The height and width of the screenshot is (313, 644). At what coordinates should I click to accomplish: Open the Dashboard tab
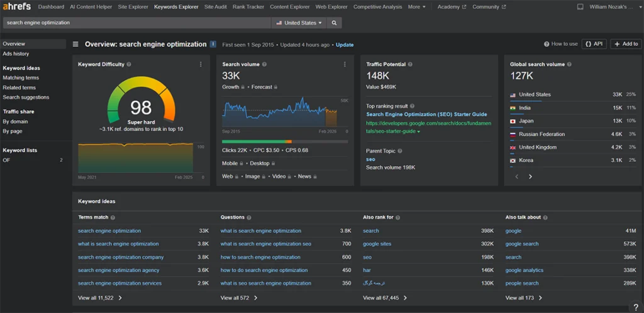pos(51,7)
